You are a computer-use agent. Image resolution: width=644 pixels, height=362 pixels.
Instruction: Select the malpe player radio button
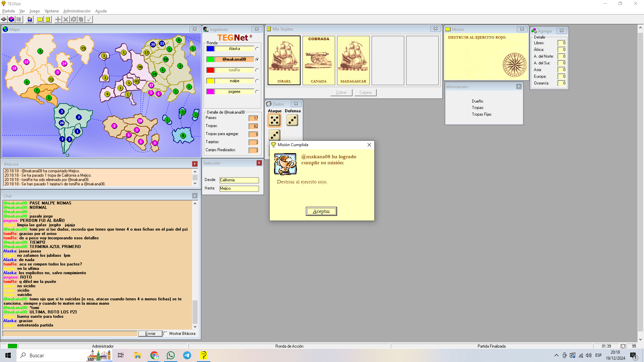[x=257, y=81]
